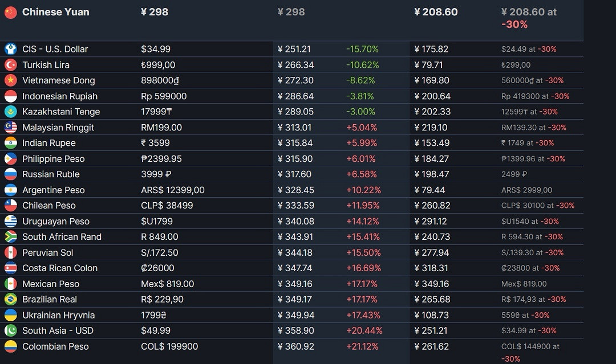Click the Malaysia flag icon
616x364 pixels.
(10, 128)
